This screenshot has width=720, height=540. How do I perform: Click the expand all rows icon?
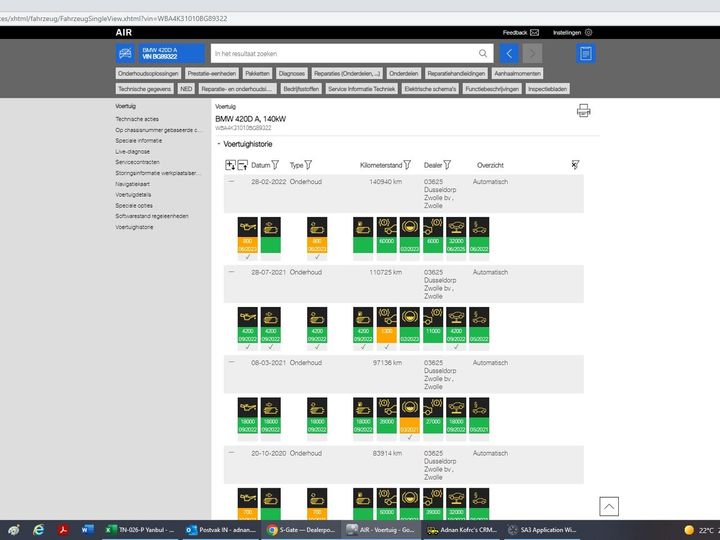230,165
